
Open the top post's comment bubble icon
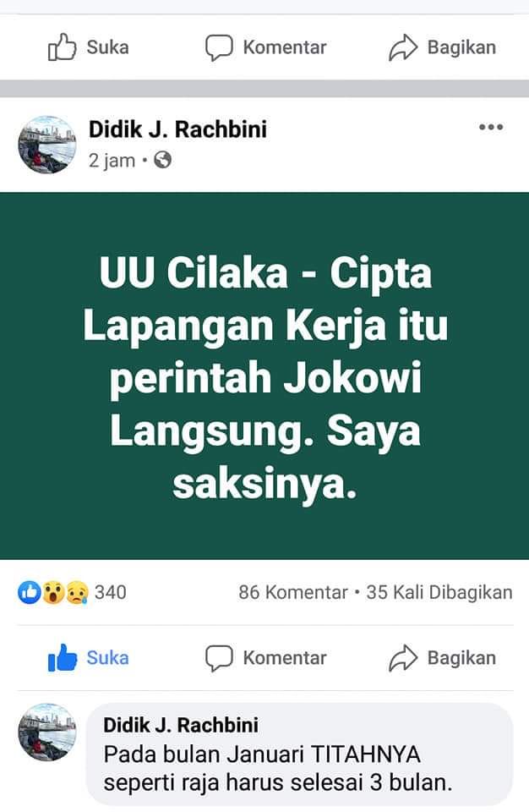219,47
